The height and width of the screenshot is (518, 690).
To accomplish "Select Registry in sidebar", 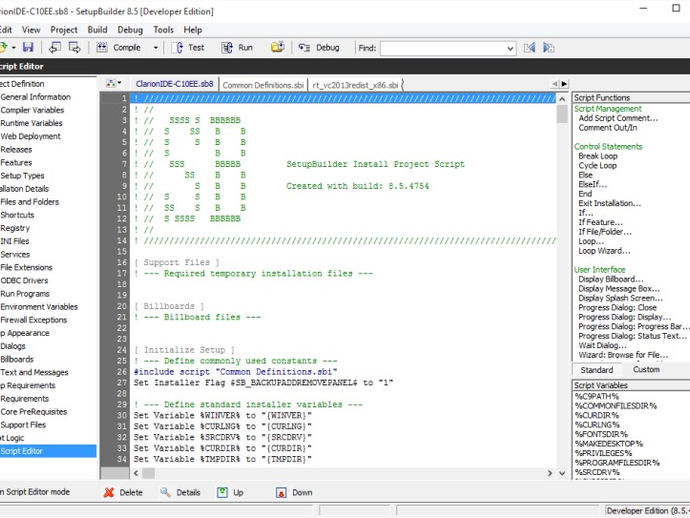I will tap(15, 228).
